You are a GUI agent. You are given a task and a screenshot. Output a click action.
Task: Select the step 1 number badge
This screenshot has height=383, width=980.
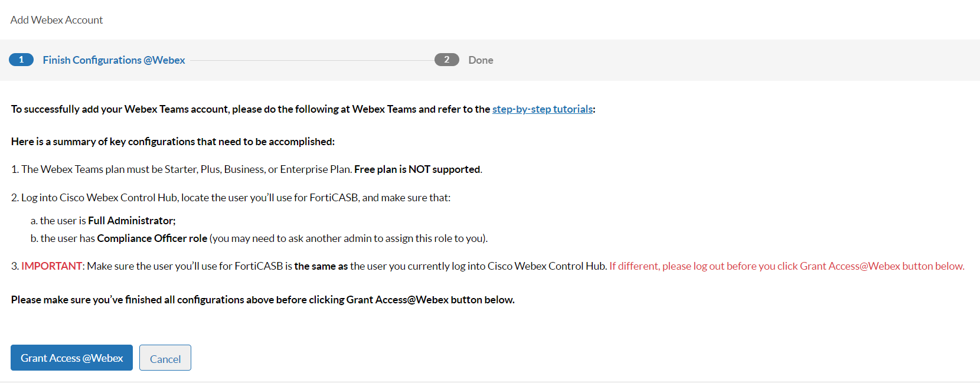click(x=21, y=60)
